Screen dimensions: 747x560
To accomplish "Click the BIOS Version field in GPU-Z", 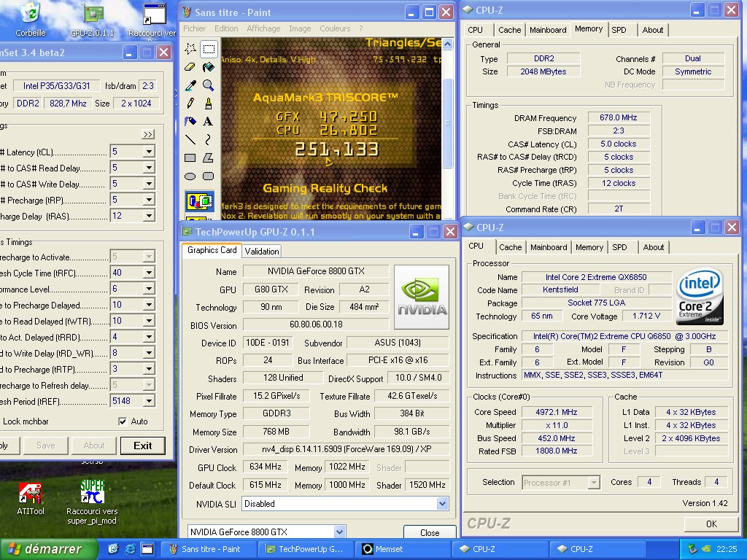I will [x=316, y=324].
